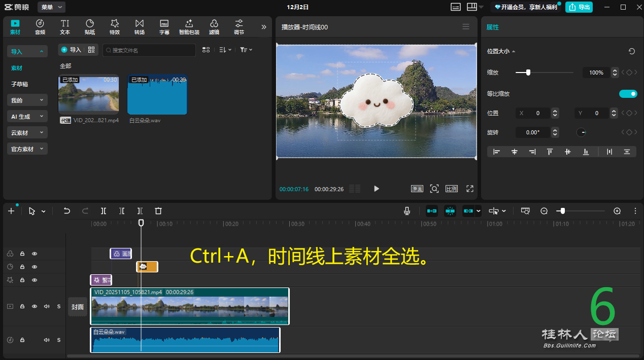Click the 缩放 scale slider handle
Screen dimensions: 644x360
click(x=528, y=73)
